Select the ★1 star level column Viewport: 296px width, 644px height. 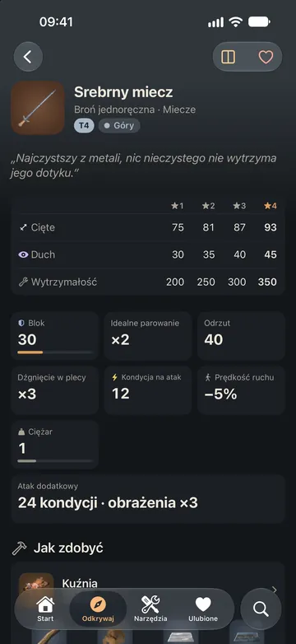pyautogui.click(x=178, y=206)
